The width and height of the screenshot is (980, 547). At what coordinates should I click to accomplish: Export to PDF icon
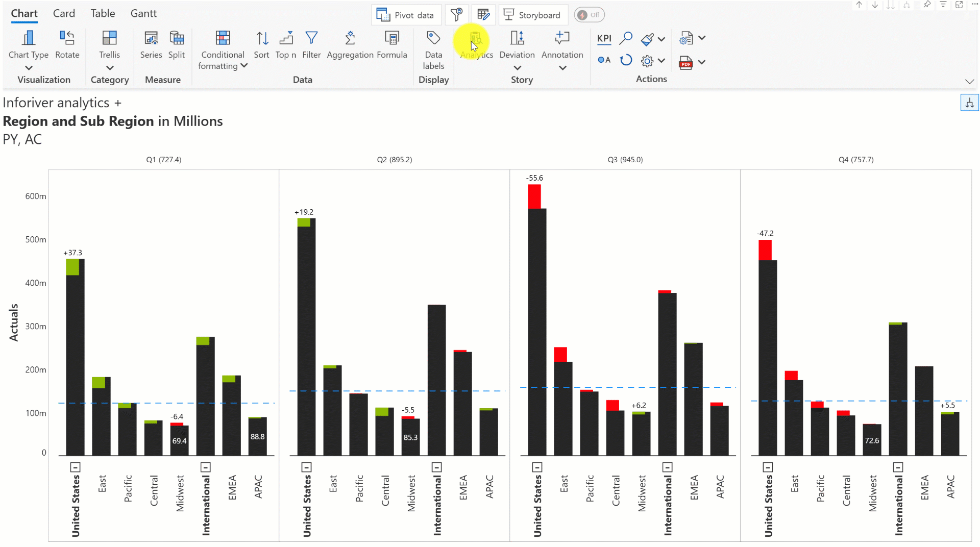[x=685, y=62]
